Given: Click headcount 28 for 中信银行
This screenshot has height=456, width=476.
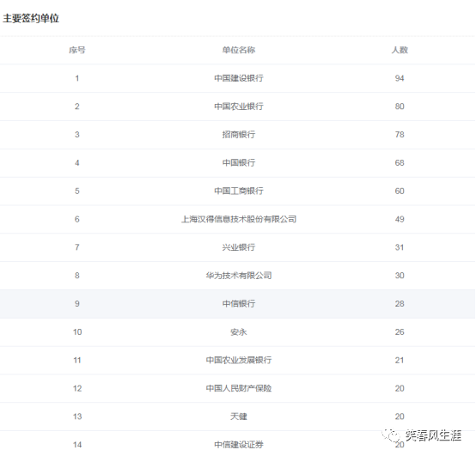Looking at the screenshot, I should [x=400, y=304].
